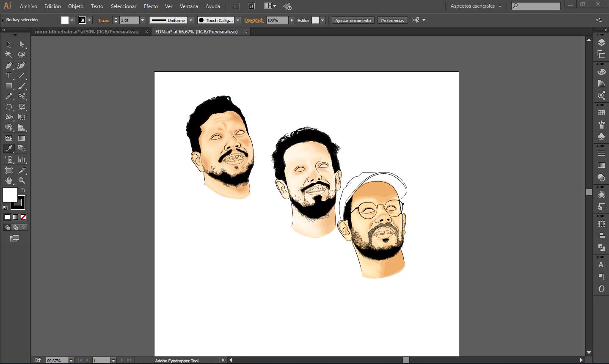Viewport: 609px width, 364px height.
Task: Select the Scale tool
Action: pos(22,107)
